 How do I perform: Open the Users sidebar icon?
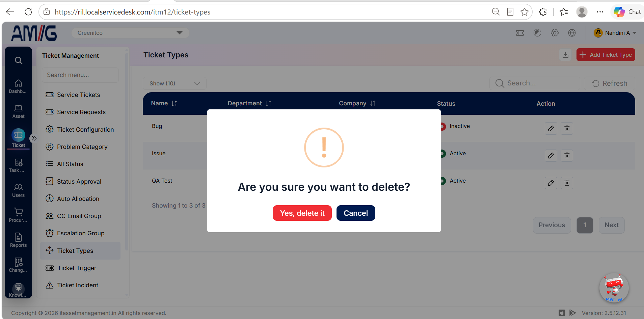[18, 190]
